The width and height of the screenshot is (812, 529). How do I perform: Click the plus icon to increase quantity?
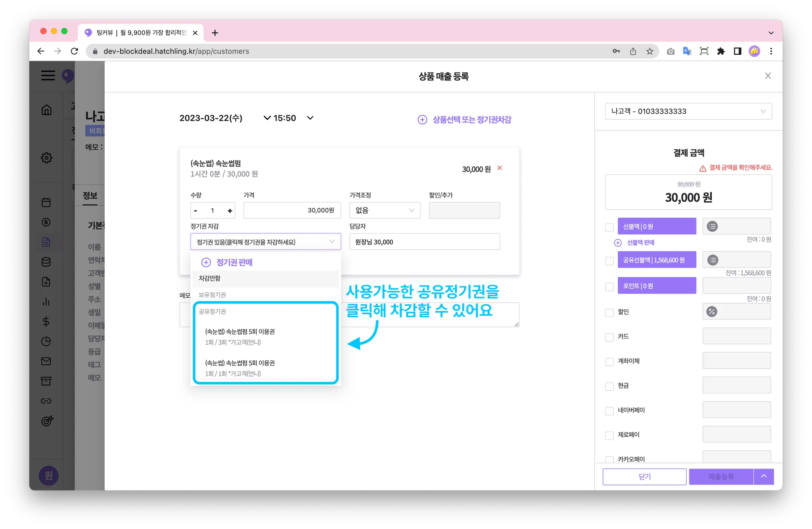(230, 211)
